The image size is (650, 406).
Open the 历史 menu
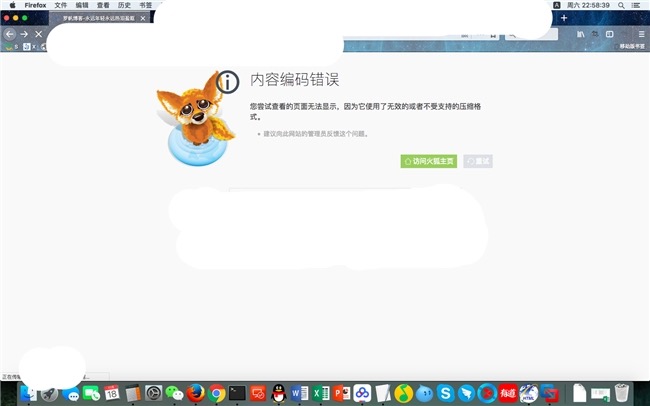click(124, 5)
